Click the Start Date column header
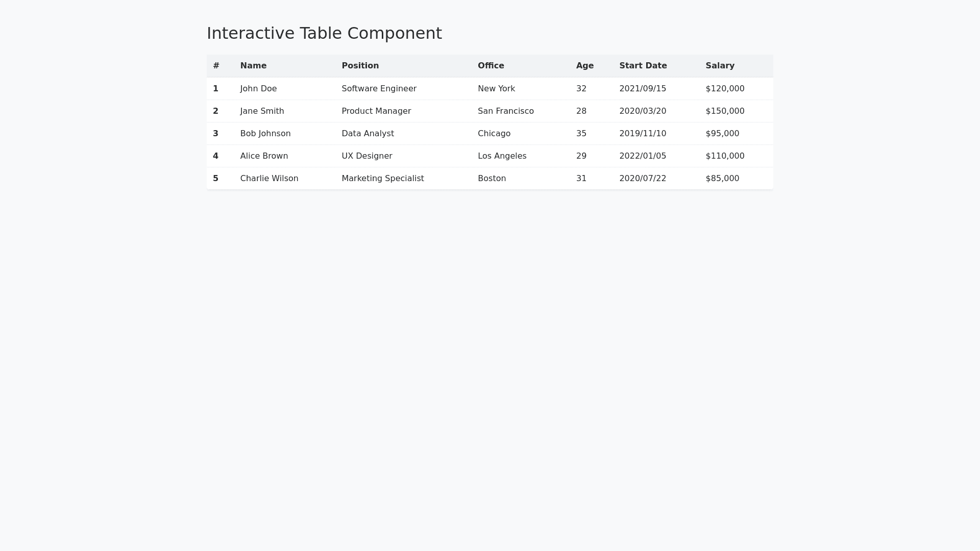 643,66
